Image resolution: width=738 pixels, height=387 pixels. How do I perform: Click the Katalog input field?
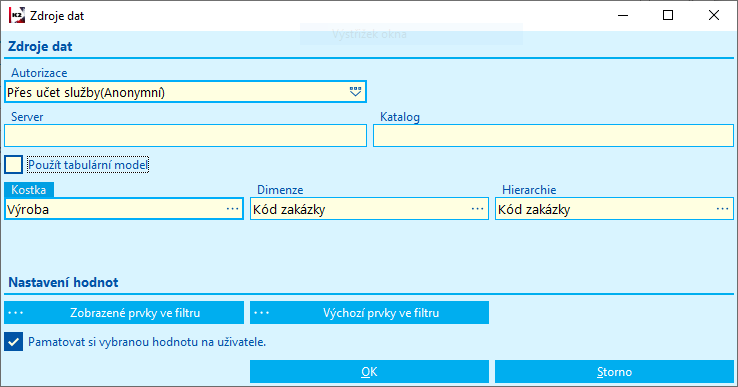(x=553, y=136)
